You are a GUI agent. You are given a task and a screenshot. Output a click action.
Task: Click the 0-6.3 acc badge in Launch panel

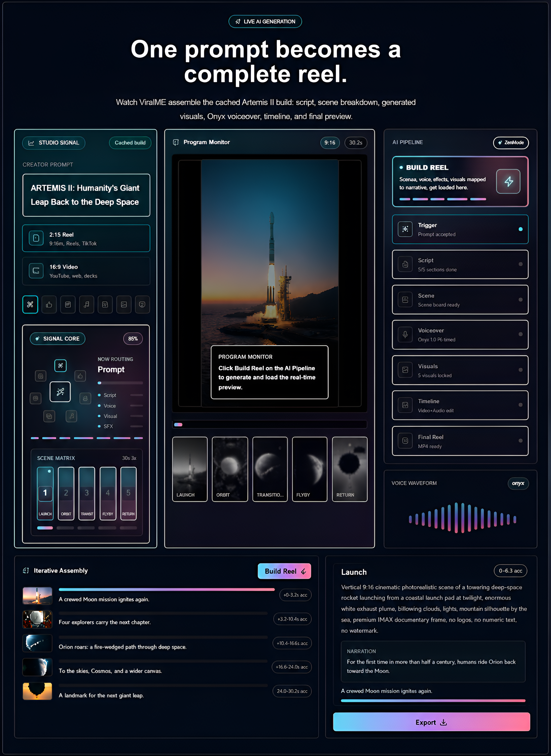pyautogui.click(x=510, y=571)
